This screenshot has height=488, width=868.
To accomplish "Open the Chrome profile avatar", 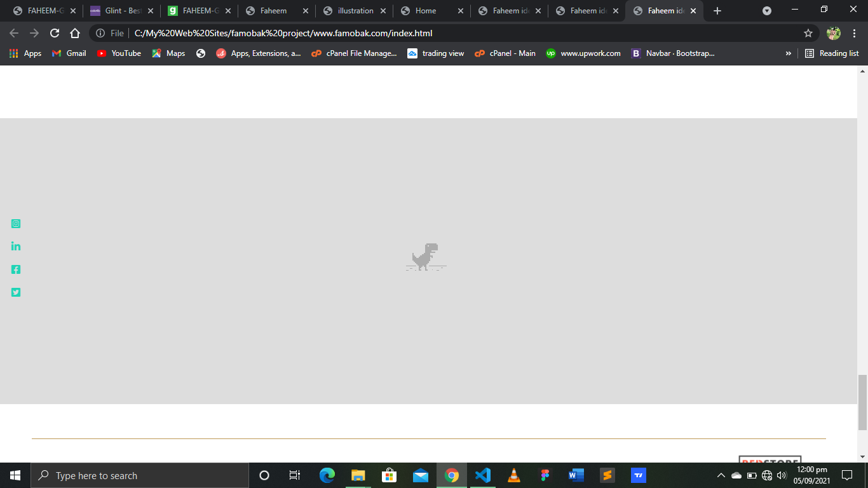I will tap(834, 33).
